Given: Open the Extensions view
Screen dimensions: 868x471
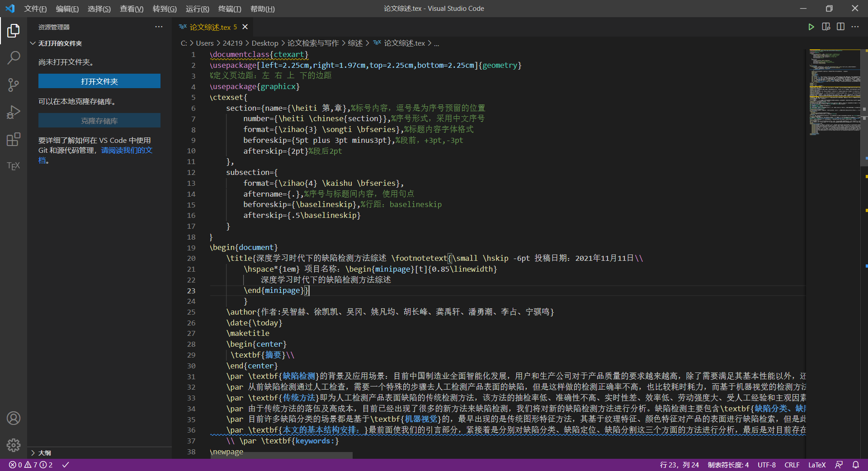Looking at the screenshot, I should (13, 139).
